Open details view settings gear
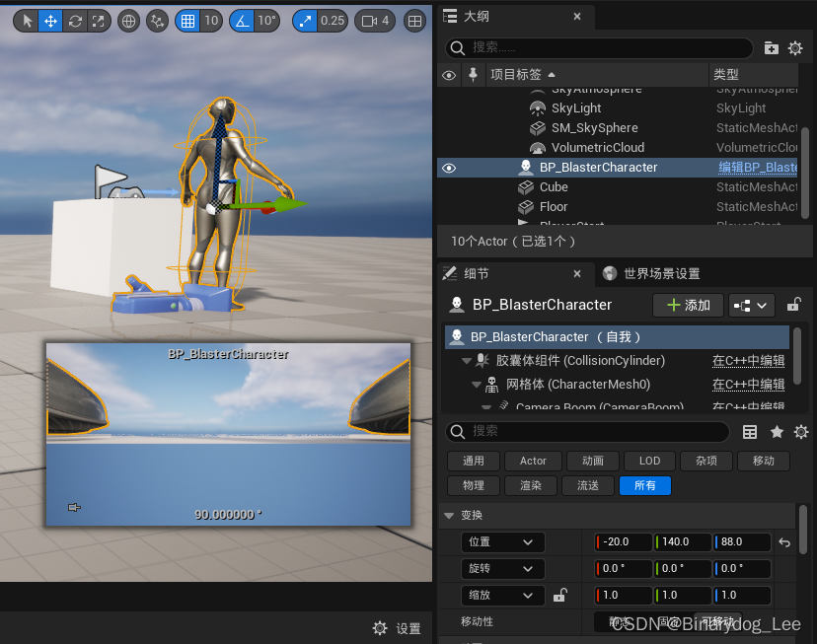The image size is (817, 644). coord(801,432)
